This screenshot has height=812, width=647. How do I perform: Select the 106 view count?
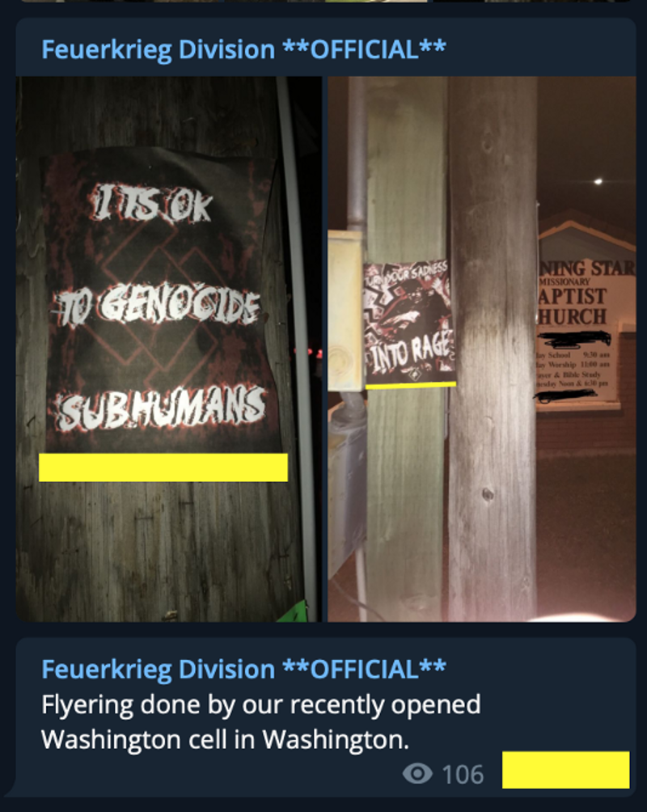(x=463, y=775)
